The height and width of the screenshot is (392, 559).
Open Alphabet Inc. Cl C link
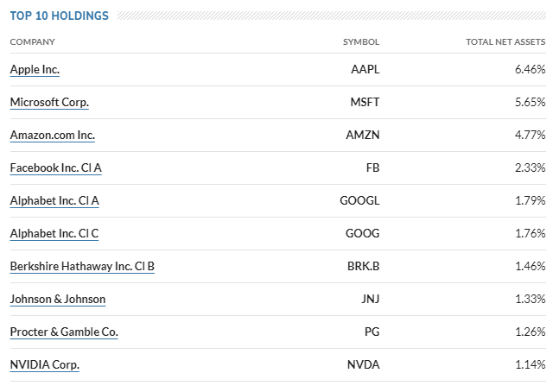(54, 233)
